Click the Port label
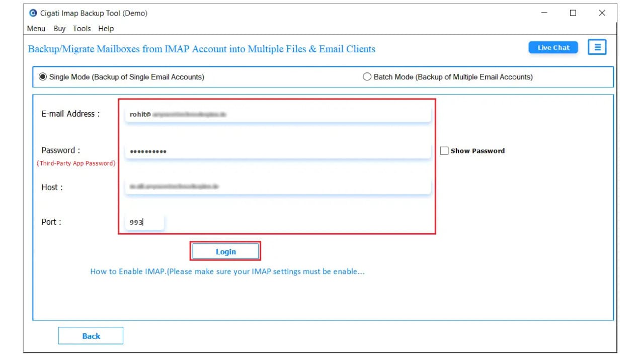Image resolution: width=644 pixels, height=362 pixels. (x=51, y=222)
